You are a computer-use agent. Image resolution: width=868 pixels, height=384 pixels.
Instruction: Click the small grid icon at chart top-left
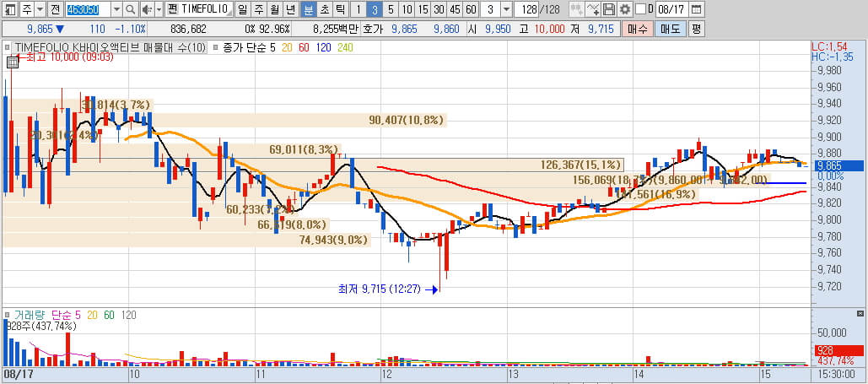point(13,62)
